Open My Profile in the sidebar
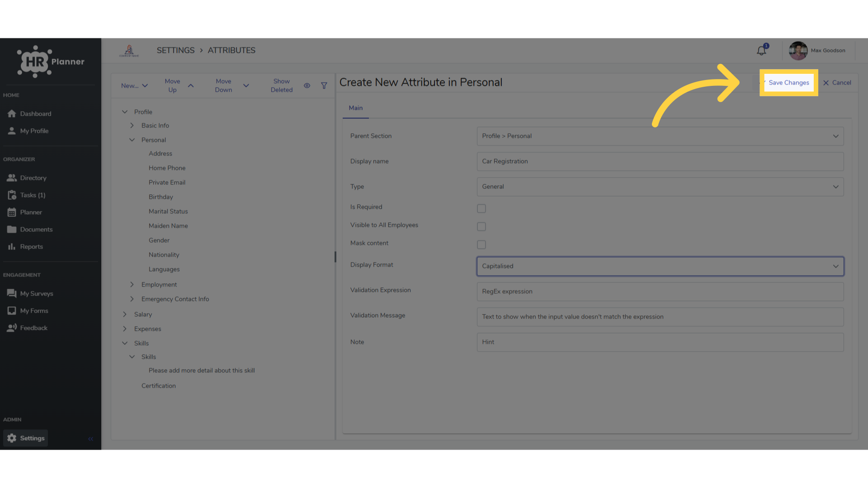This screenshot has height=488, width=868. pyautogui.click(x=28, y=131)
